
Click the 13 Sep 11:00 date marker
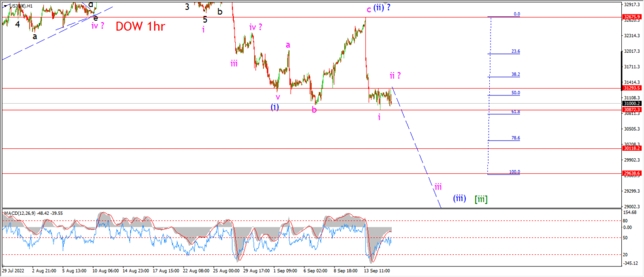(377, 271)
